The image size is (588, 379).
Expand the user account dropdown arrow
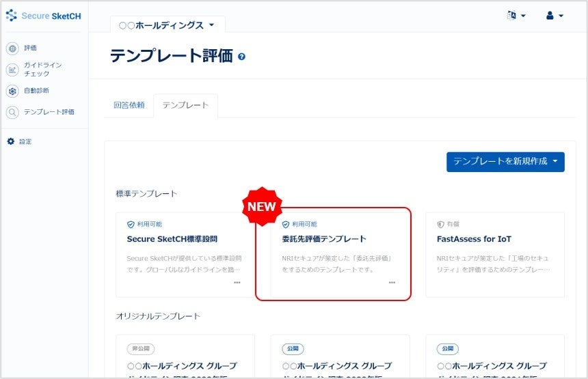point(561,16)
